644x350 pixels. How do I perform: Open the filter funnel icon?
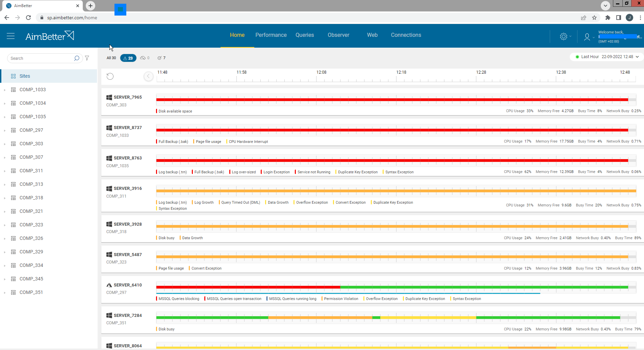87,58
